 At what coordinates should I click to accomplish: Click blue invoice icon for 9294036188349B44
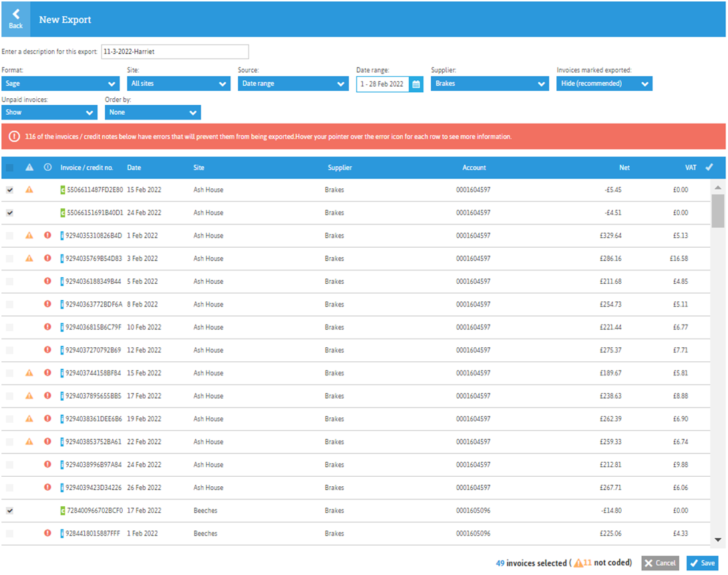click(61, 282)
